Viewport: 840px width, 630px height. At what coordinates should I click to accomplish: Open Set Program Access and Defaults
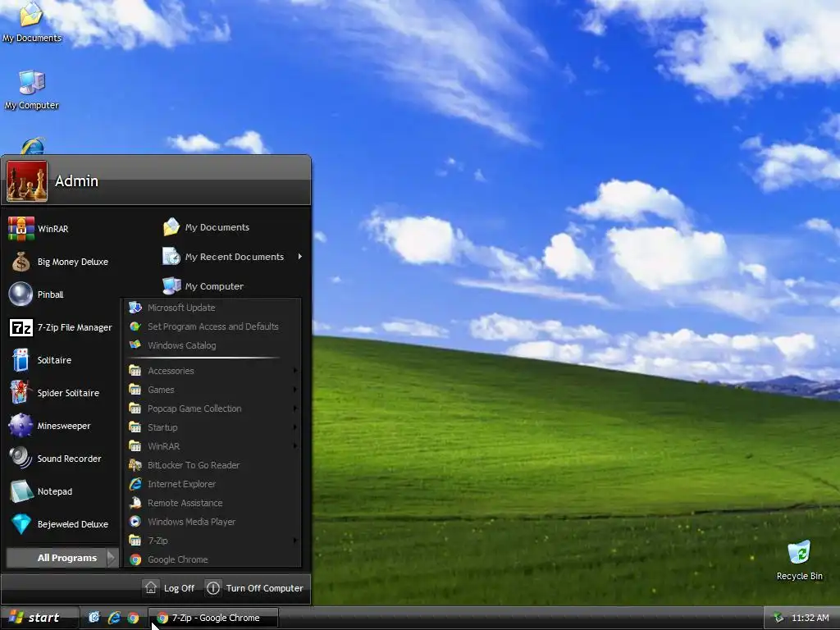click(212, 326)
